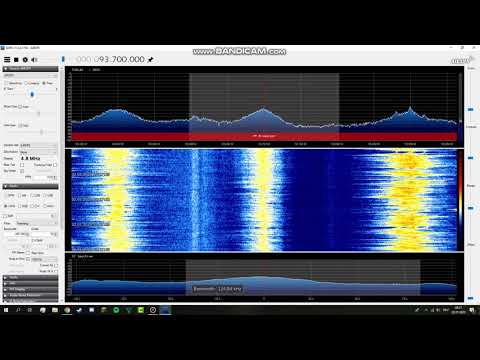
Task: Click the Bandwidth value field
Action: [17, 234]
